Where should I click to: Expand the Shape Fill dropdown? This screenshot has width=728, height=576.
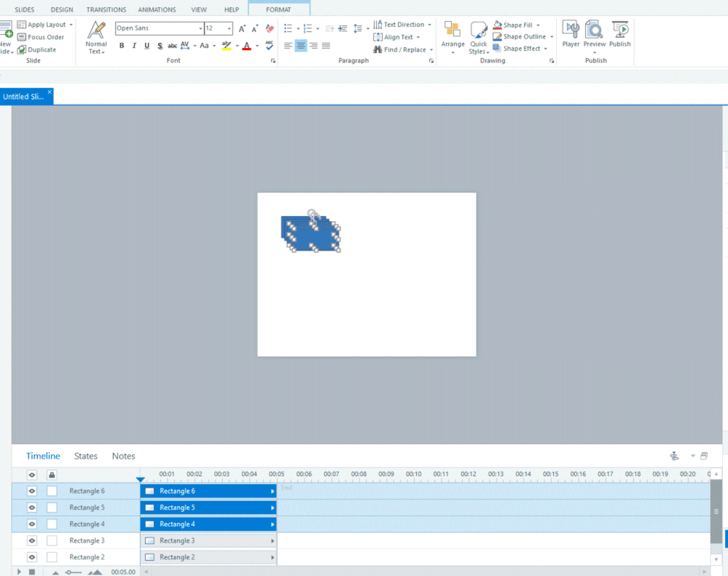pos(538,25)
